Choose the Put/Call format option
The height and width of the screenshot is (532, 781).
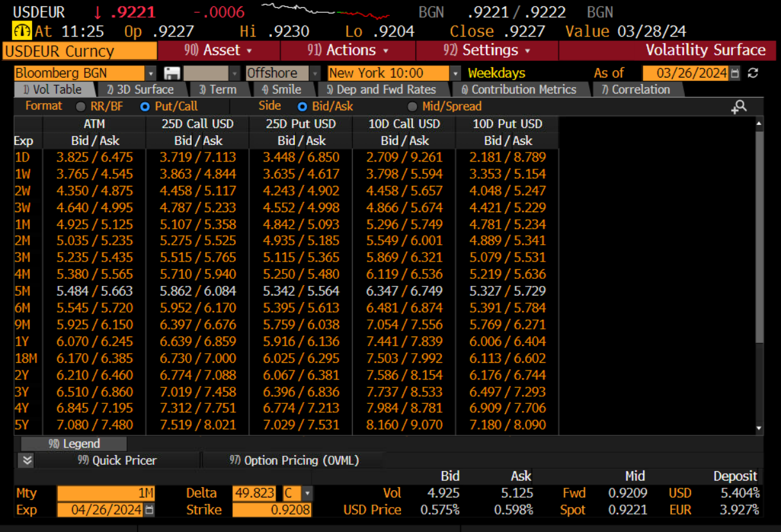[x=145, y=106]
